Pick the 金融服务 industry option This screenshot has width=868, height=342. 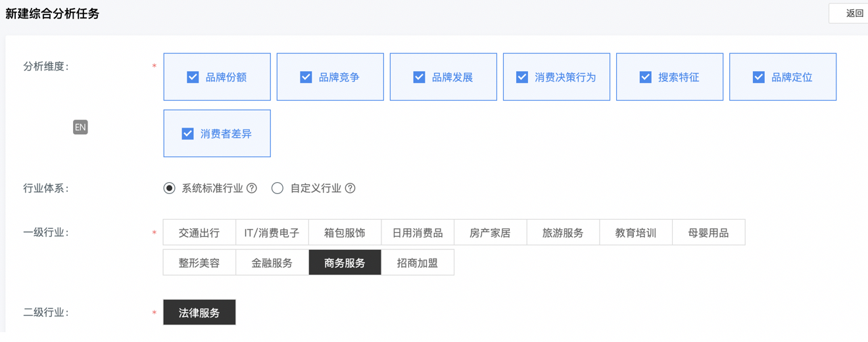point(272,263)
